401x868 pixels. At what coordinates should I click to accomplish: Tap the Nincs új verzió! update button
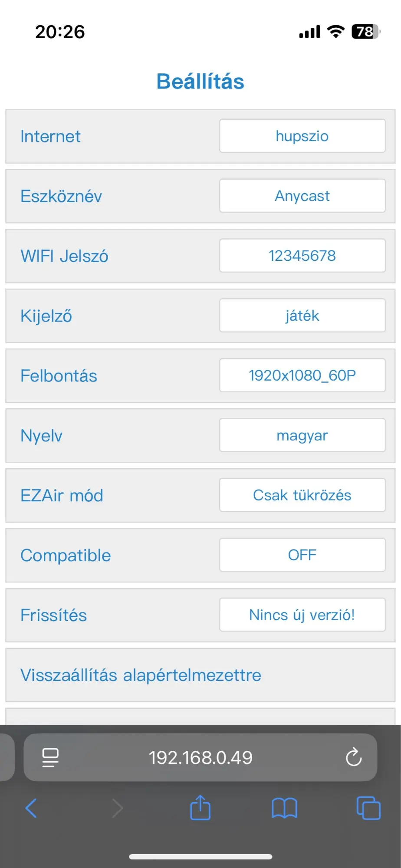coord(302,615)
